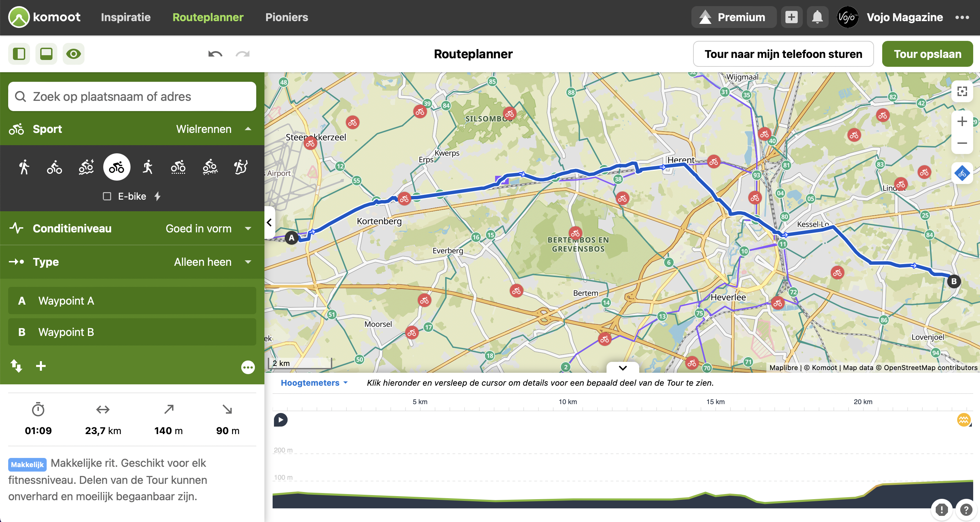Open the Hoogtemeters dropdown
The height and width of the screenshot is (522, 980).
click(314, 383)
